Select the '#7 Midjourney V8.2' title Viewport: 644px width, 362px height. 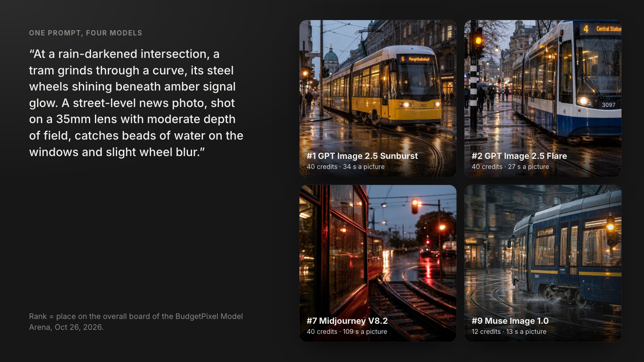click(x=347, y=321)
